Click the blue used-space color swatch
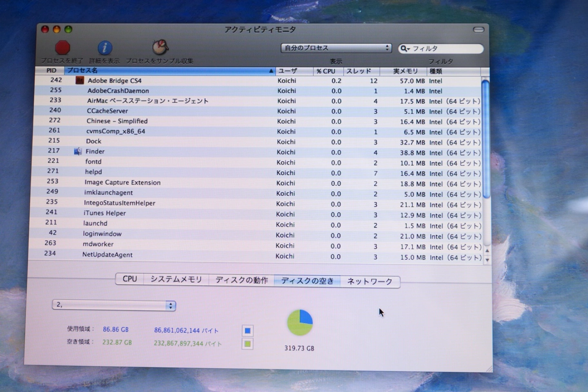 point(247,331)
